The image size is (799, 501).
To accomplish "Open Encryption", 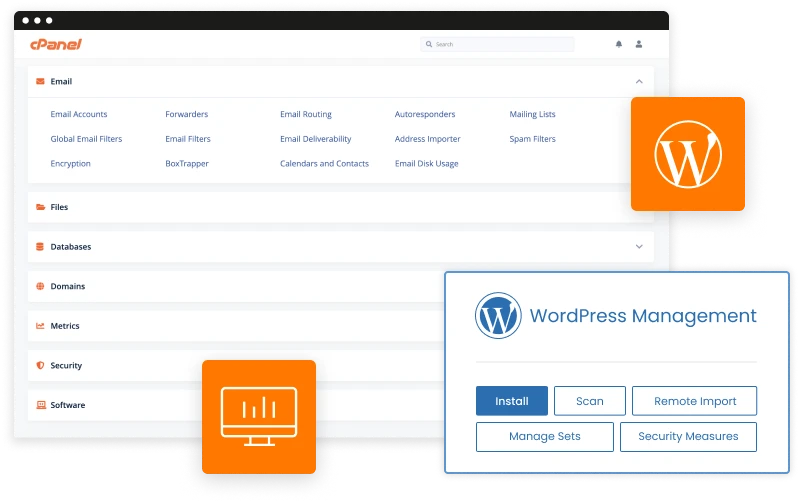I will pos(70,164).
